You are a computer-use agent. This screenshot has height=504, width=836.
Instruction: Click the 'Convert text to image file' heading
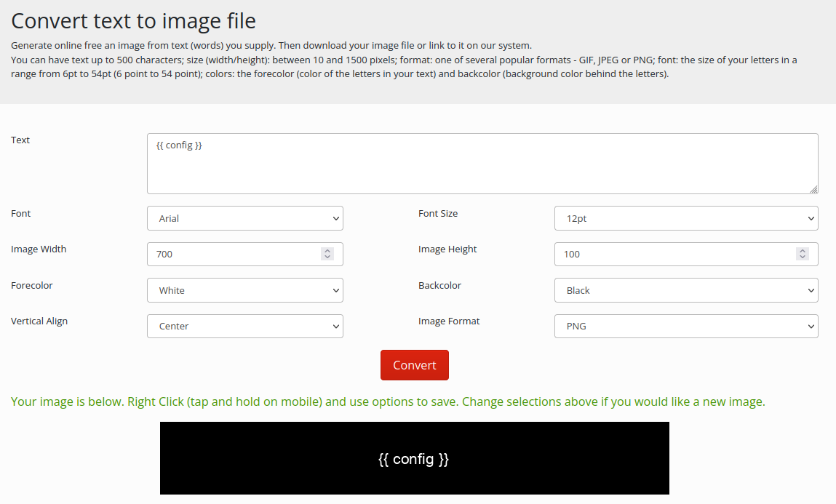(134, 20)
